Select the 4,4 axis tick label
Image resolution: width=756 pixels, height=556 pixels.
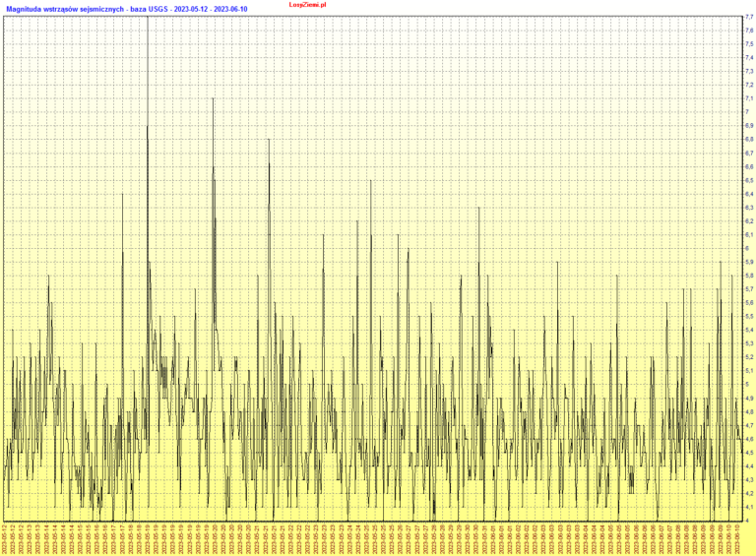tap(749, 466)
